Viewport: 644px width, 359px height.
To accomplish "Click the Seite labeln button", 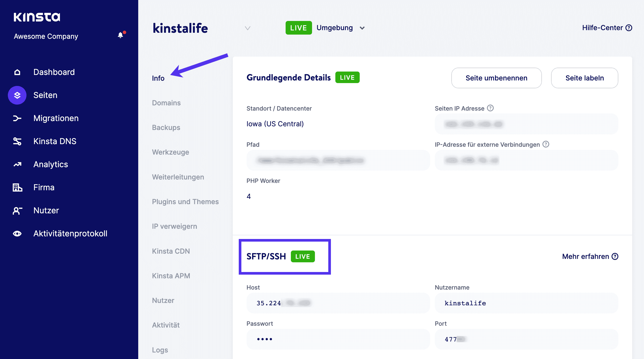I will (x=585, y=78).
